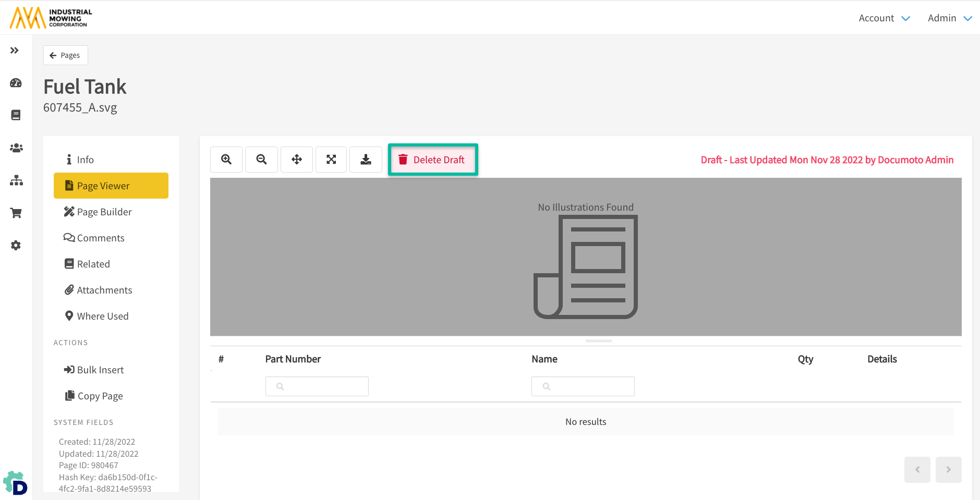Go back using the Pages button
The height and width of the screenshot is (500, 980).
click(x=66, y=55)
